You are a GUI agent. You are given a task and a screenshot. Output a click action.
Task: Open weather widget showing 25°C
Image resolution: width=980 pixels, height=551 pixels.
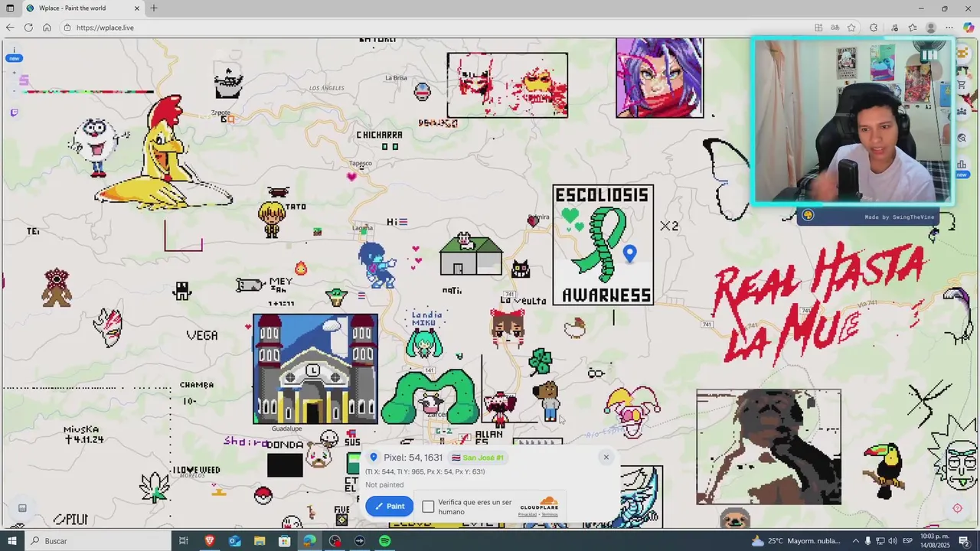[x=796, y=541]
